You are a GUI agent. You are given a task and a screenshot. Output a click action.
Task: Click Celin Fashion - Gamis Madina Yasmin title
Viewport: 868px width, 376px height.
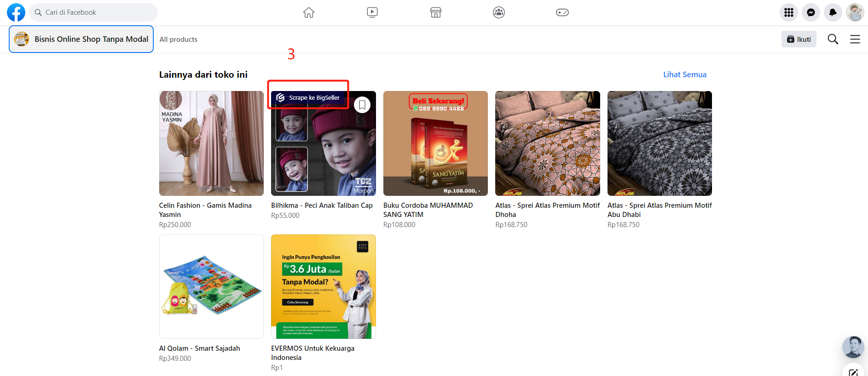205,210
